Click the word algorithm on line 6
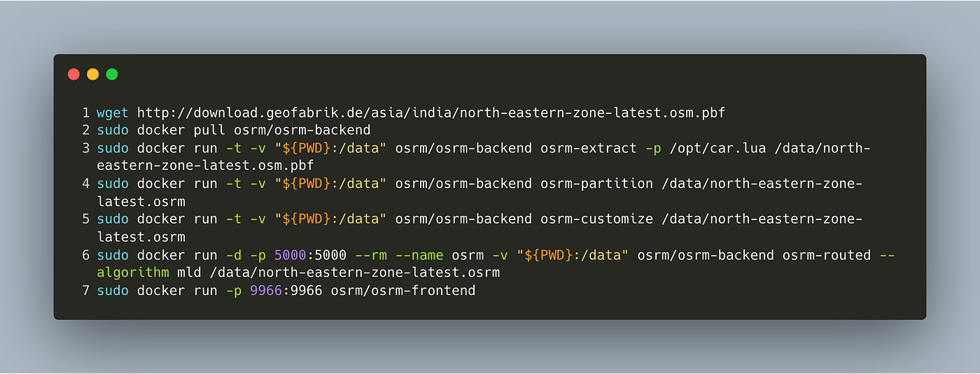980x374 pixels. [x=133, y=273]
